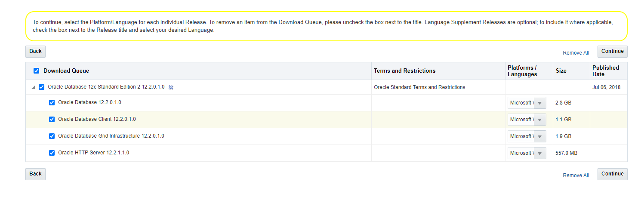
Task: Open platform dropdown for Oracle Database Client
Action: (527, 120)
